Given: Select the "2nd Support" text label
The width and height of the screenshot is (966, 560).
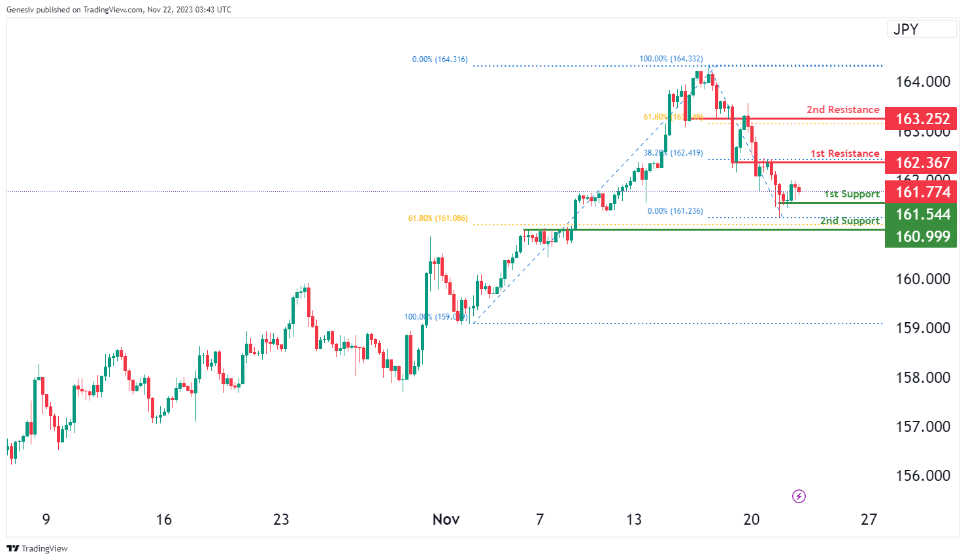Looking at the screenshot, I should tap(850, 221).
